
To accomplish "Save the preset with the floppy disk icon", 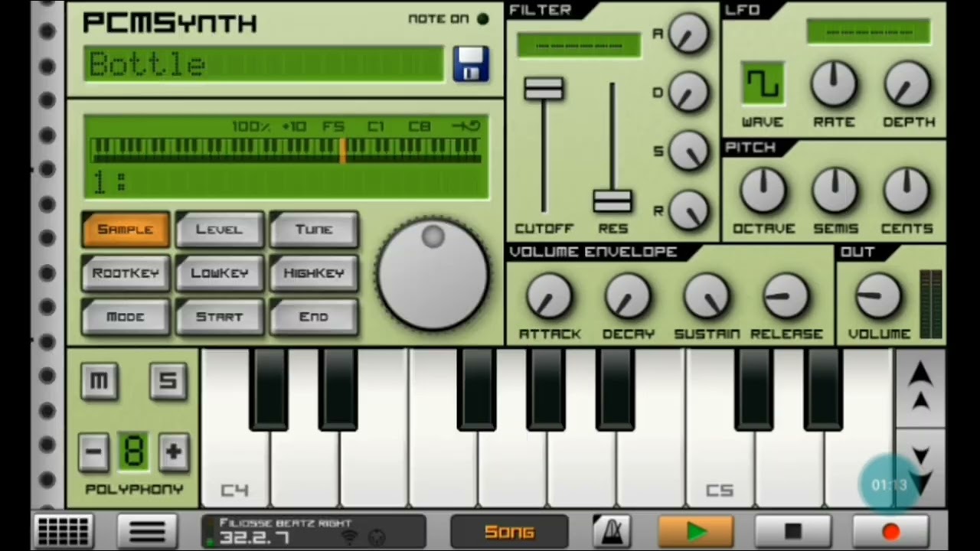I will coord(471,64).
